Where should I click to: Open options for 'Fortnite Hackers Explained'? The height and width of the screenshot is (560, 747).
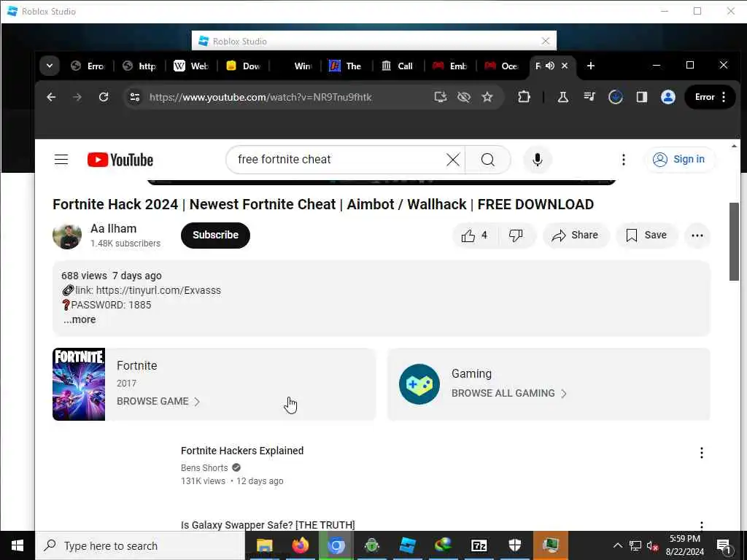coord(701,453)
